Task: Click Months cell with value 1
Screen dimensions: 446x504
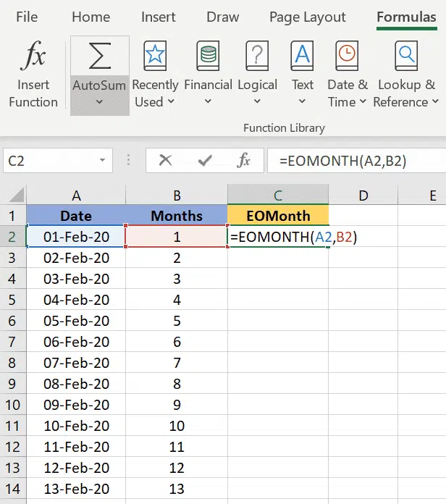Action: (177, 237)
